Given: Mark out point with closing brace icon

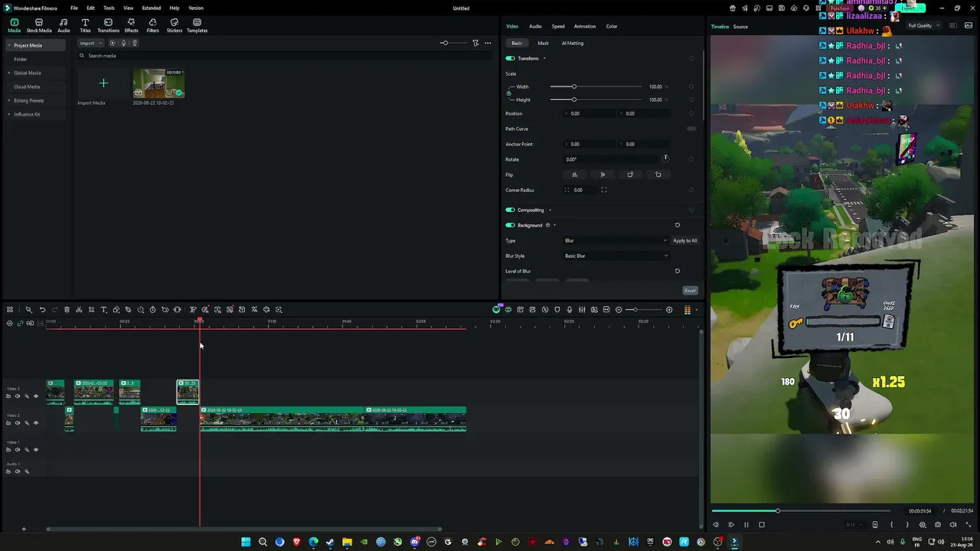Looking at the screenshot, I should pyautogui.click(x=907, y=525).
